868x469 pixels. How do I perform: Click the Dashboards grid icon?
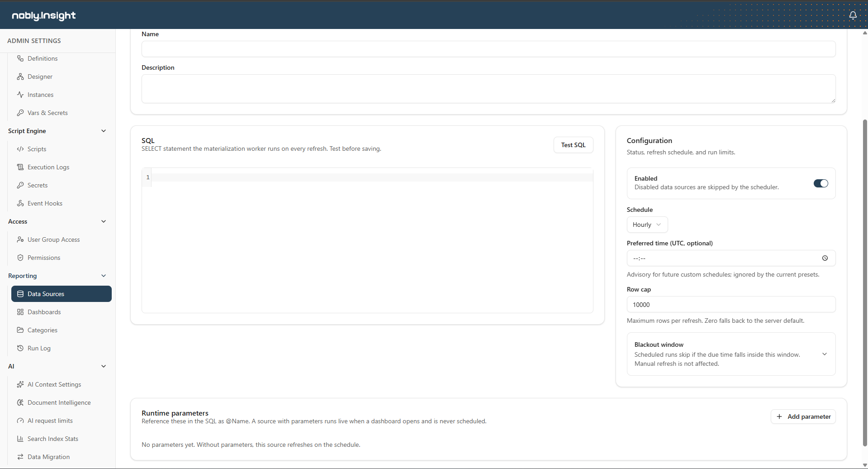click(20, 312)
